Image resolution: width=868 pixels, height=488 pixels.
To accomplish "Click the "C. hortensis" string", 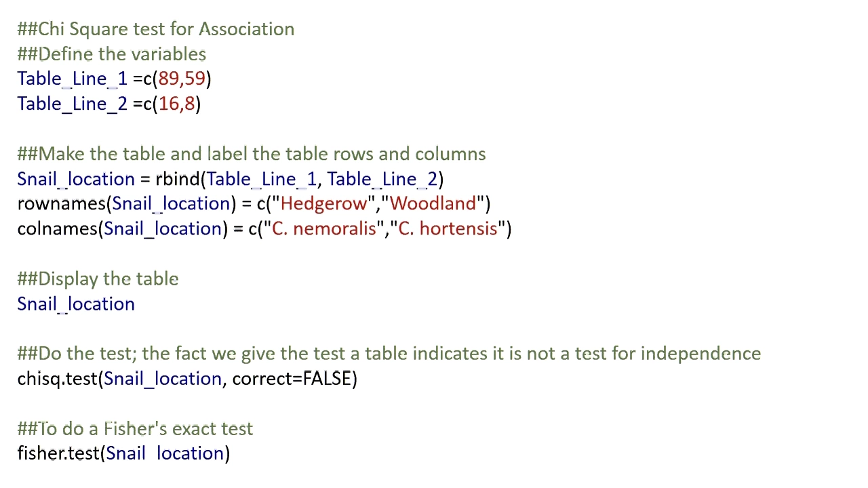I will tap(448, 228).
